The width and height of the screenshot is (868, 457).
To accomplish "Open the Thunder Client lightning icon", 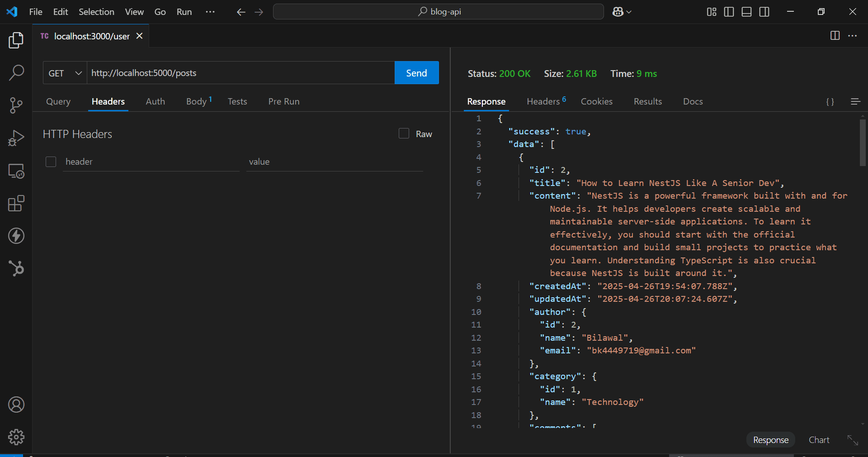I will coord(16,236).
